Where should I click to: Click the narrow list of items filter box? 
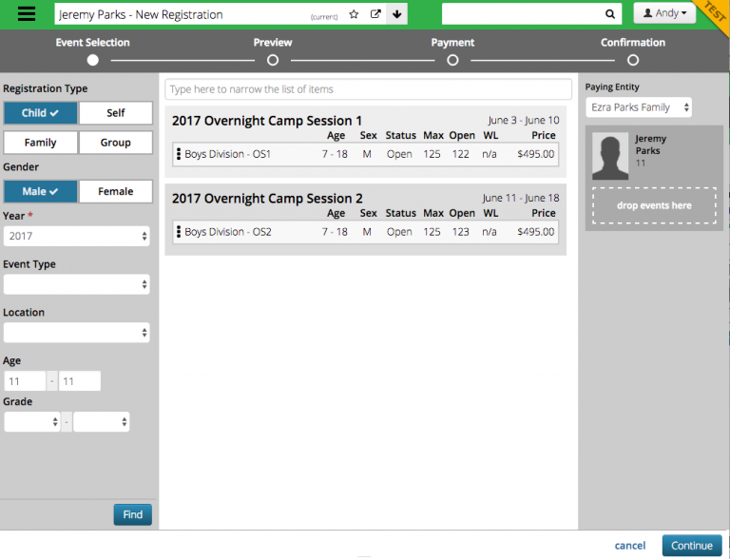point(368,89)
